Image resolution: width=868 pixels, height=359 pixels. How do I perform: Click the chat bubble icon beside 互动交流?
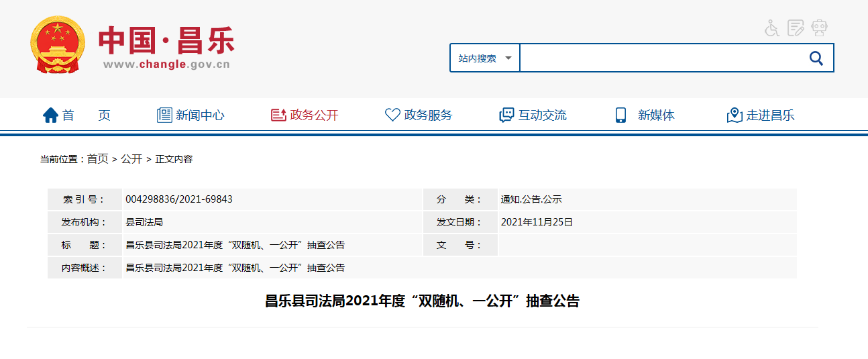click(506, 115)
